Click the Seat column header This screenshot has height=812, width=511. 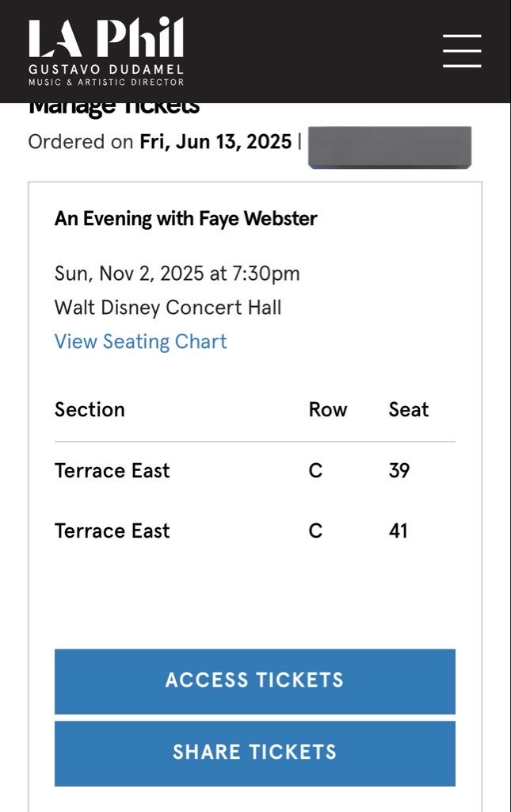tap(408, 410)
